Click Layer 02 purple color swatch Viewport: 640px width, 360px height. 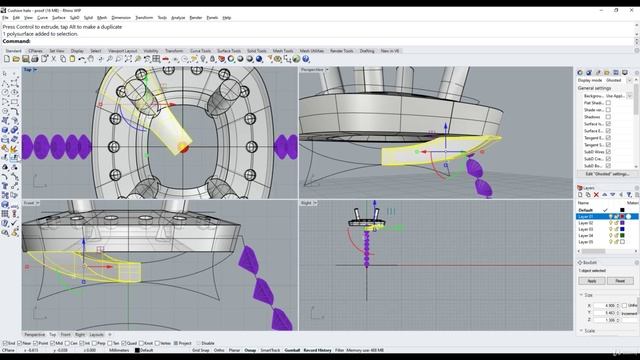click(622, 223)
